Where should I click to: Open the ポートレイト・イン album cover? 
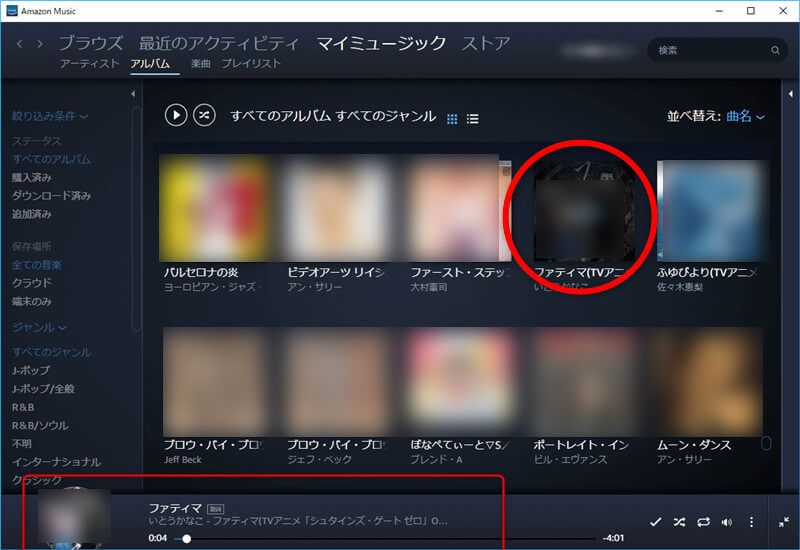pyautogui.click(x=585, y=382)
